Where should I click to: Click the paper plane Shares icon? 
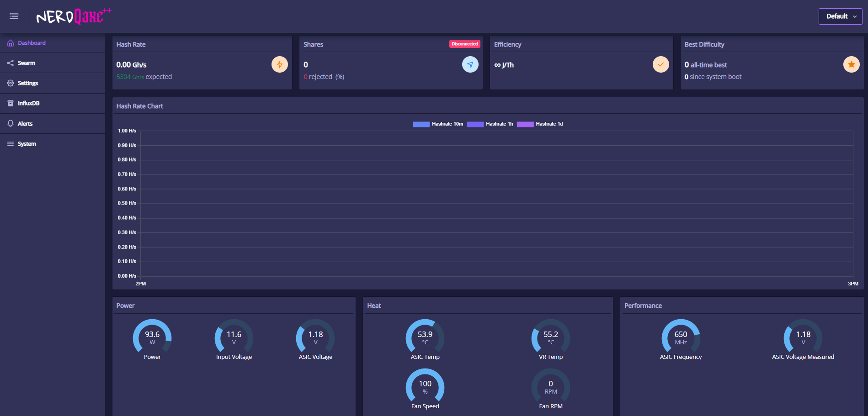(x=470, y=64)
